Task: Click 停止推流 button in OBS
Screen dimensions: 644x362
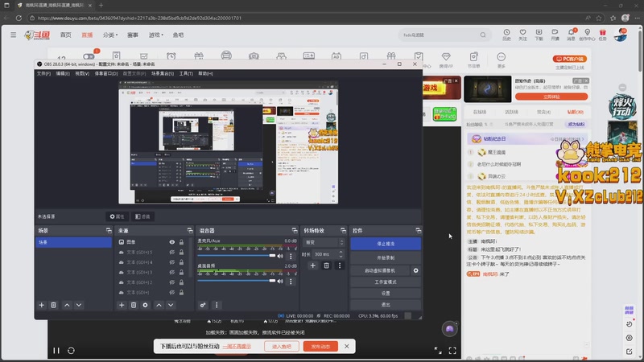Action: (x=386, y=244)
